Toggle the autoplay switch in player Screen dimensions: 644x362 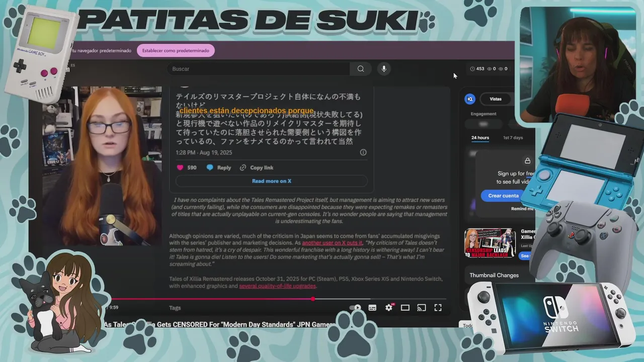355,308
